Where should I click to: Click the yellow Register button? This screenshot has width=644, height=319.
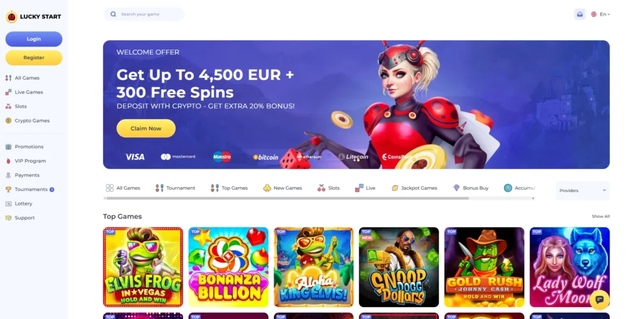pyautogui.click(x=34, y=58)
